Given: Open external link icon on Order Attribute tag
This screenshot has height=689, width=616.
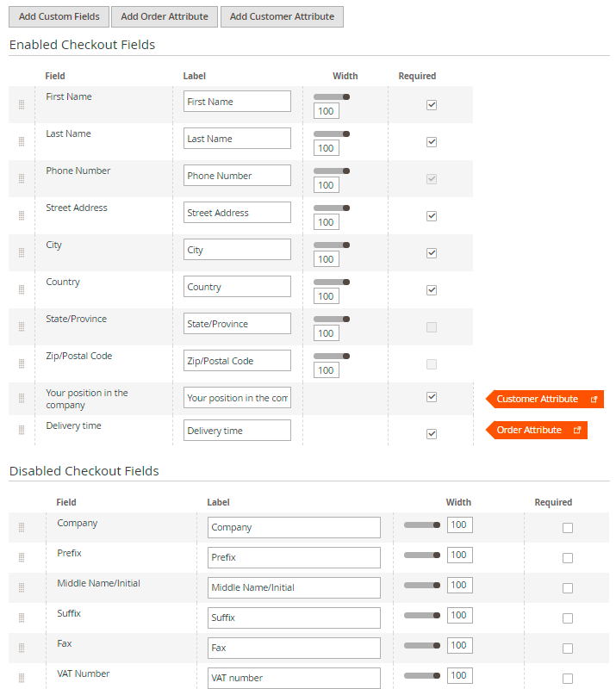Looking at the screenshot, I should pyautogui.click(x=577, y=430).
